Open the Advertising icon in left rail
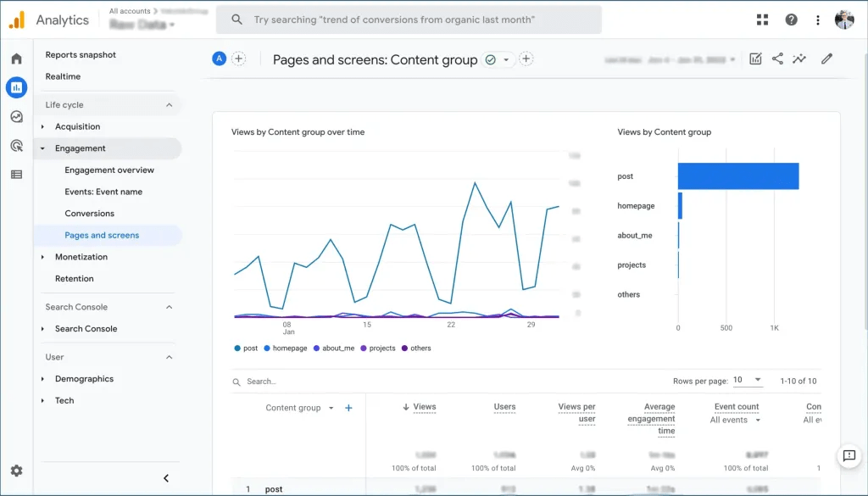The height and width of the screenshot is (496, 868). pyautogui.click(x=17, y=146)
